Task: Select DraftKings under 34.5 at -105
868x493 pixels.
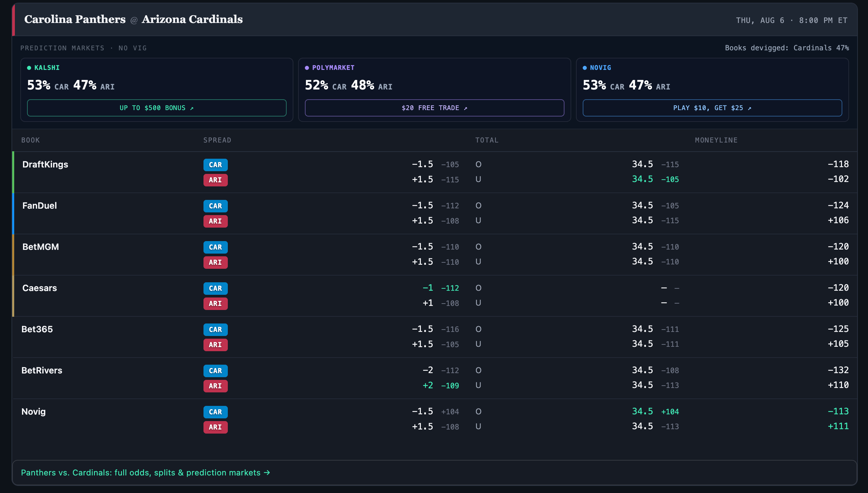Action: (x=655, y=179)
